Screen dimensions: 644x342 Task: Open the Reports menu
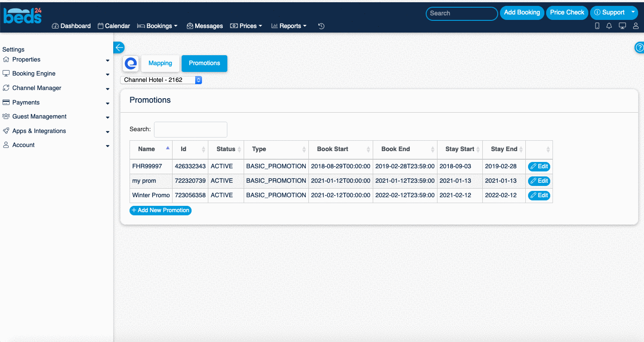pos(289,26)
